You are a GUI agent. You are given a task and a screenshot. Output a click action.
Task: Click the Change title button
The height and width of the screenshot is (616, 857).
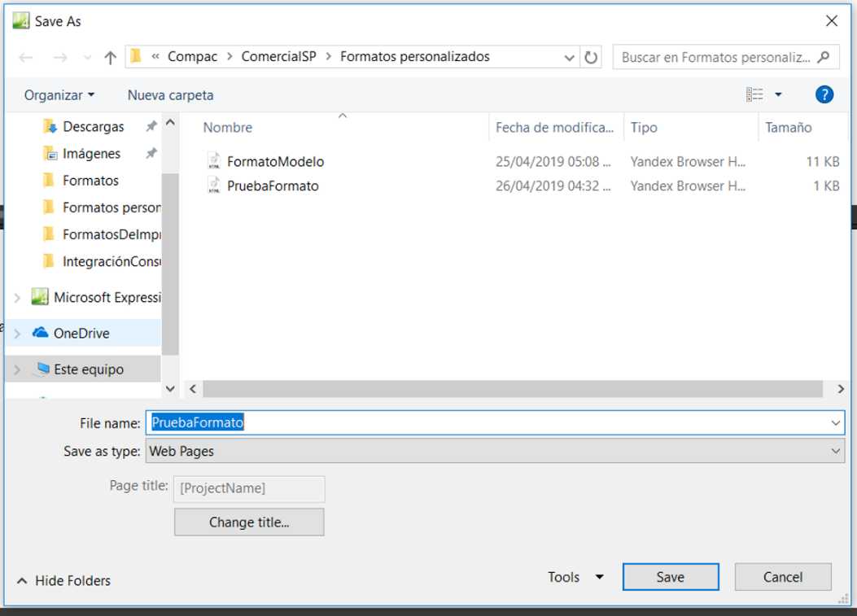(x=248, y=522)
